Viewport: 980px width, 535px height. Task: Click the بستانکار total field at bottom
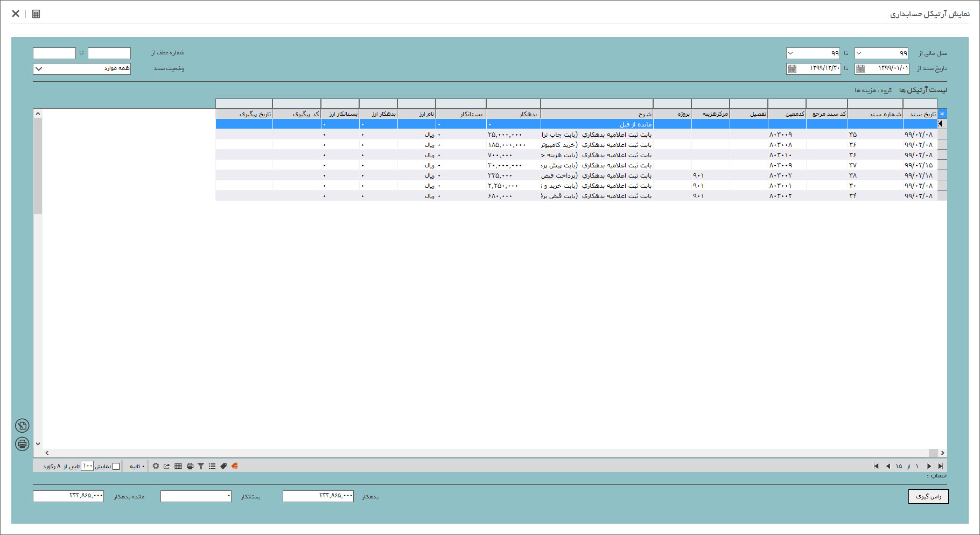tap(196, 496)
